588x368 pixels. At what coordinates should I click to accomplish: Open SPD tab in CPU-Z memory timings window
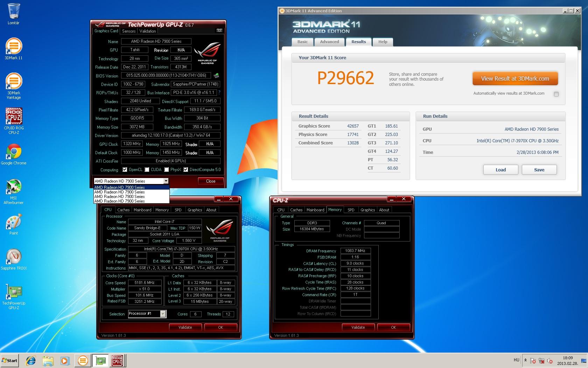pyautogui.click(x=351, y=210)
